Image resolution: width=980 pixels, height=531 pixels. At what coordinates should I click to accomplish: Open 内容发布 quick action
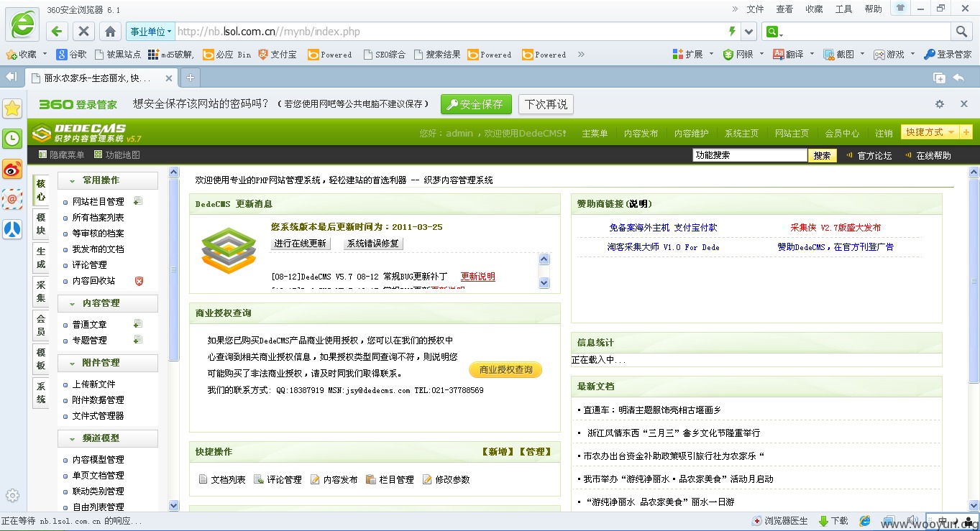pyautogui.click(x=334, y=479)
